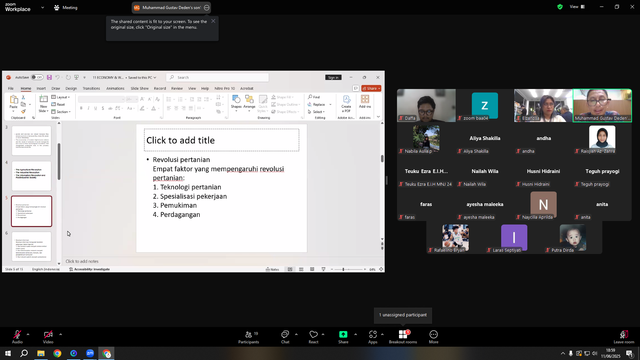Open File Explorer from the taskbar
640x360 pixels.
click(41, 353)
